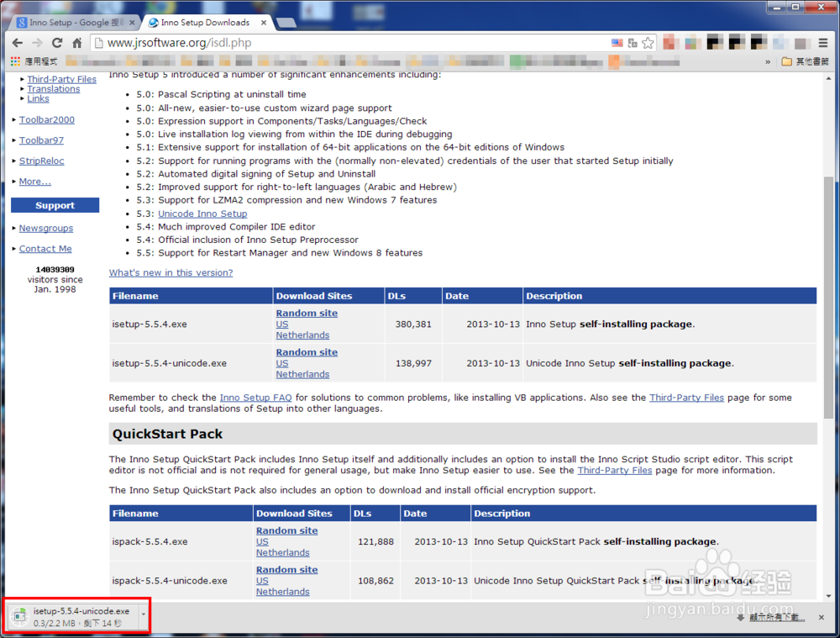Click the isetup-5.5.4.exe filename cell

click(192, 324)
